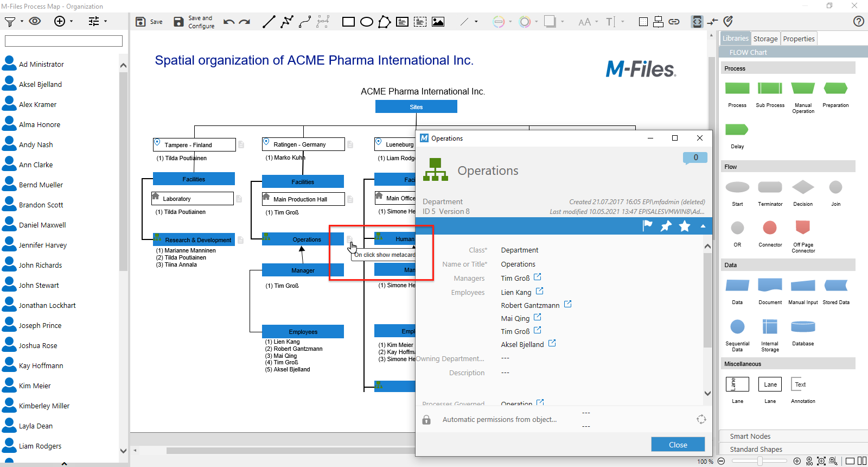868x467 pixels.
Task: Toggle the favorite star on Operations metadata card
Action: pyautogui.click(x=685, y=226)
